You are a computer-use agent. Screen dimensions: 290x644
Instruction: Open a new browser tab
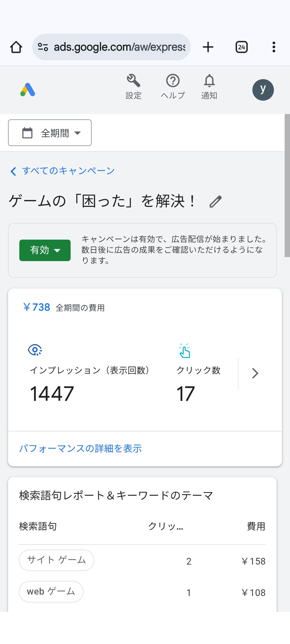pos(208,47)
